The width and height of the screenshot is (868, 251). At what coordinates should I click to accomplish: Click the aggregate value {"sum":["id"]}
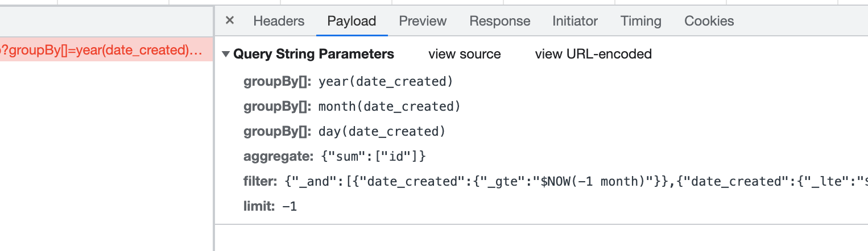(372, 156)
